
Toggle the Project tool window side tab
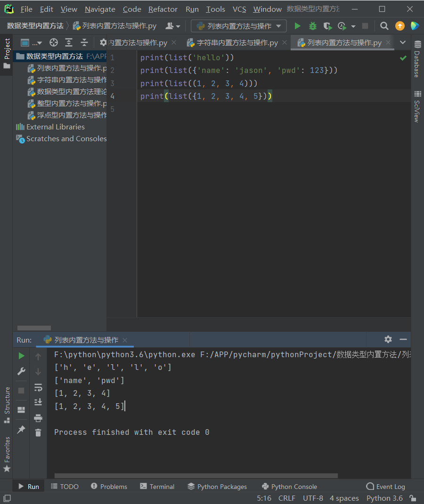[x=7, y=54]
